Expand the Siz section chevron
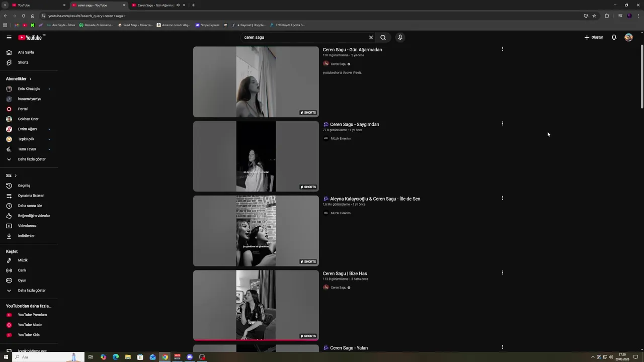The height and width of the screenshot is (362, 644). click(x=16, y=175)
